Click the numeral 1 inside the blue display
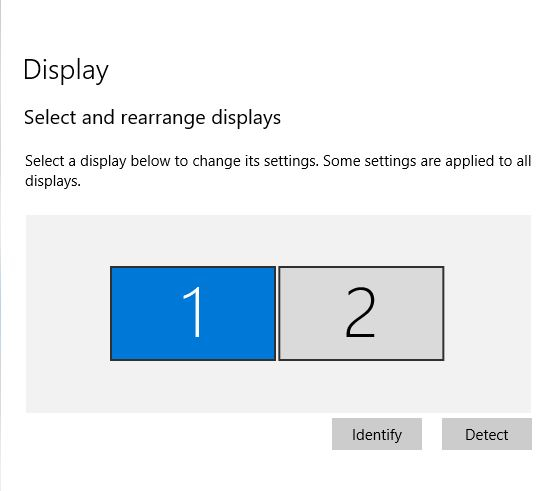556x491 pixels. (193, 312)
